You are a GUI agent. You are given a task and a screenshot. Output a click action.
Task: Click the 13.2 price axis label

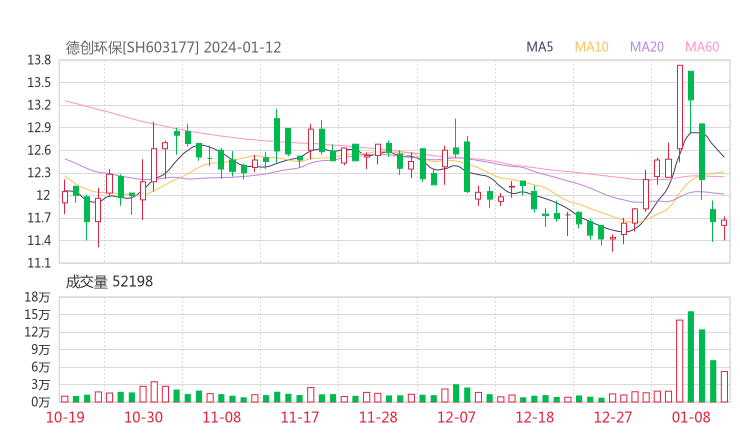pyautogui.click(x=39, y=105)
